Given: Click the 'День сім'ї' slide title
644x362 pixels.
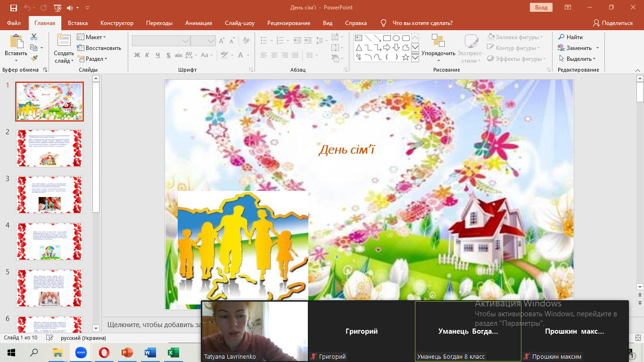Looking at the screenshot, I should 347,149.
